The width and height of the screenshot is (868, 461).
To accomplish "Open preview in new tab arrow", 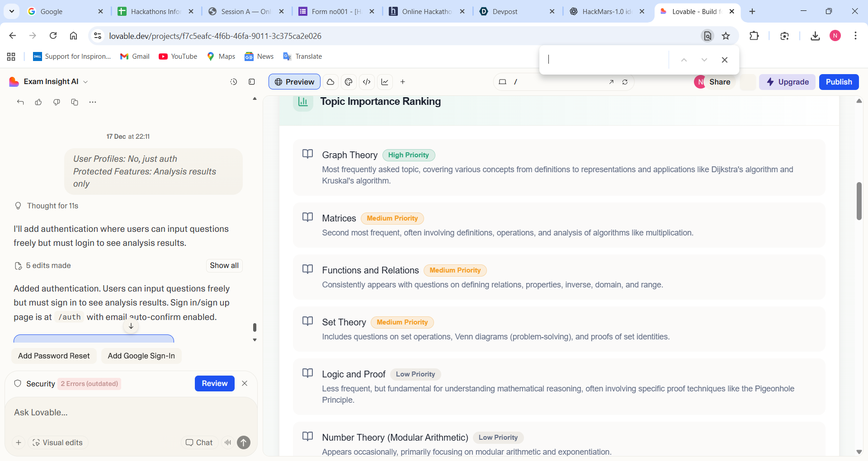I will (x=611, y=82).
